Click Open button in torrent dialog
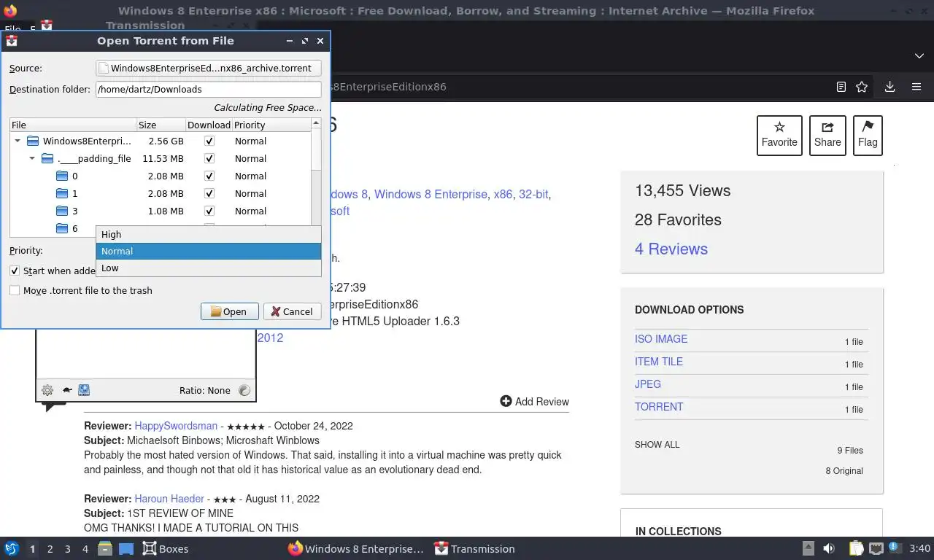Screen dimensions: 934x560 (x=229, y=311)
